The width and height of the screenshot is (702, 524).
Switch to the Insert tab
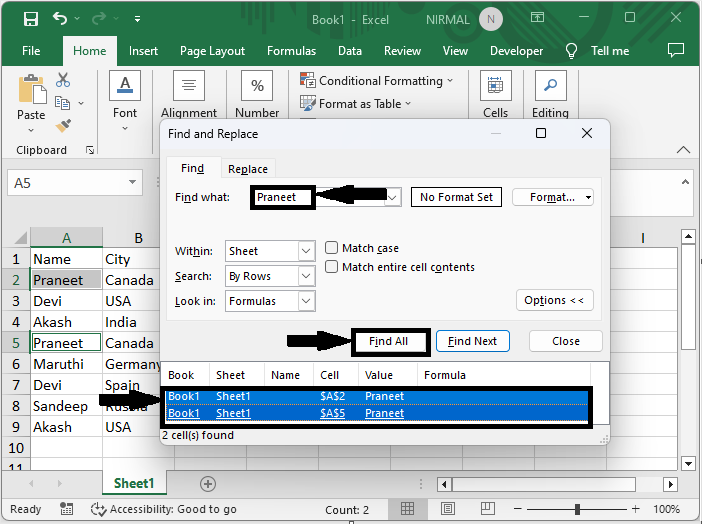tap(143, 51)
